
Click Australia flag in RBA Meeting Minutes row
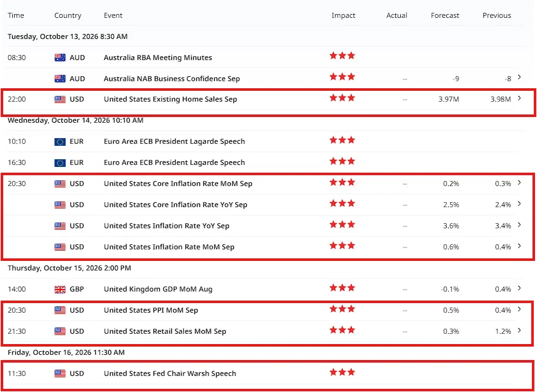60,58
